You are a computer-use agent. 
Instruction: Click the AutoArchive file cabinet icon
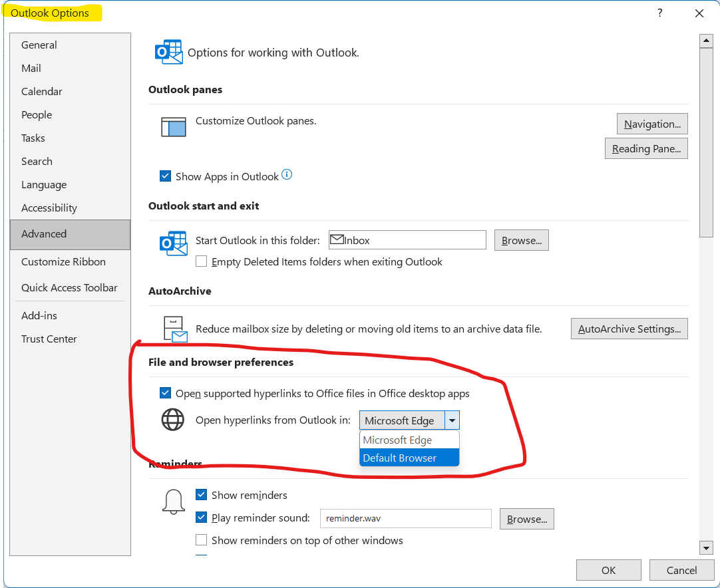point(176,329)
